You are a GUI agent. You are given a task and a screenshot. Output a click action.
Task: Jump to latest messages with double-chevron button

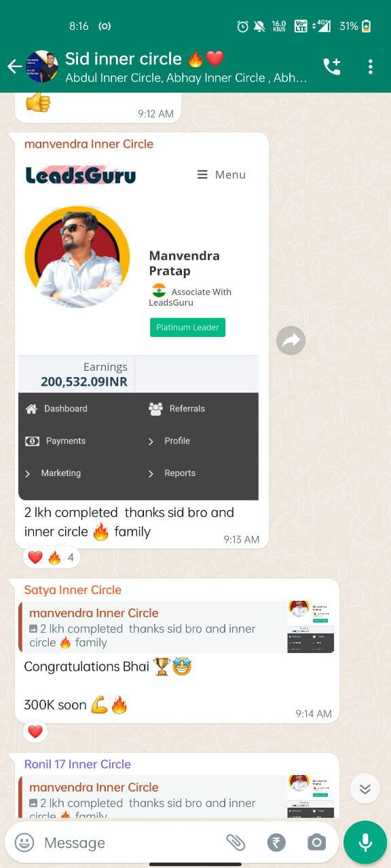click(x=365, y=789)
